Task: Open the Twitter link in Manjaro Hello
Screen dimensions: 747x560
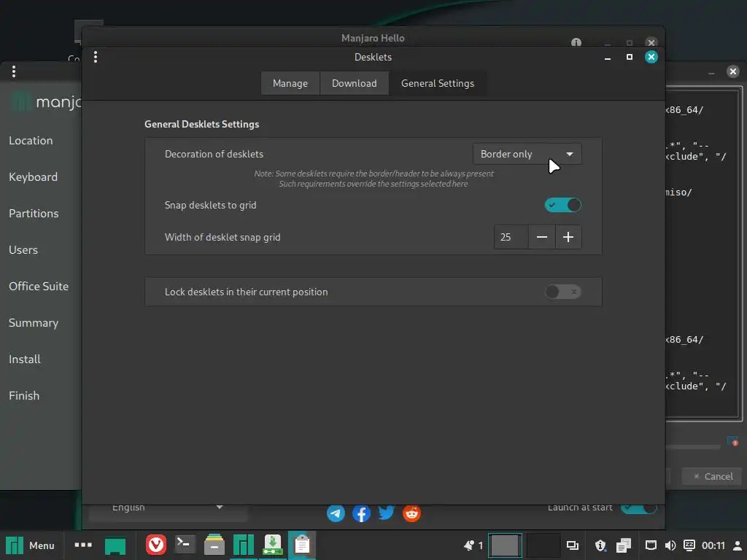Action: point(387,513)
